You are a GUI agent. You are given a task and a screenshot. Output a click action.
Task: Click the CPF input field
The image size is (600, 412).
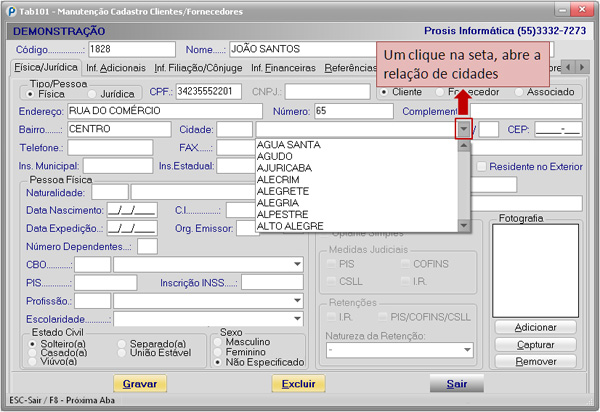tap(209, 91)
